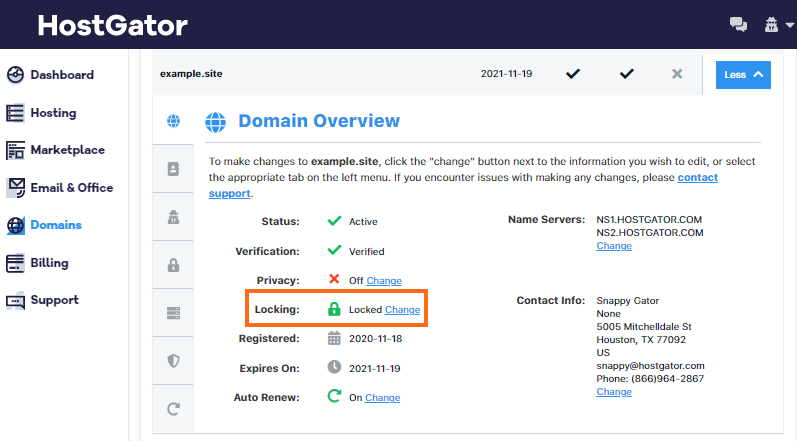Viewport: 797px width, 441px height.
Task: Click the Registered calendar icon
Action: [334, 338]
